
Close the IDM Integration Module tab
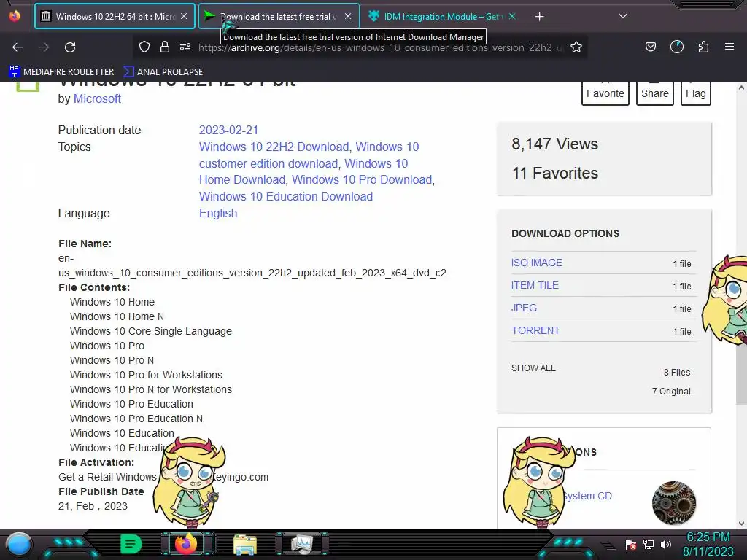512,16
